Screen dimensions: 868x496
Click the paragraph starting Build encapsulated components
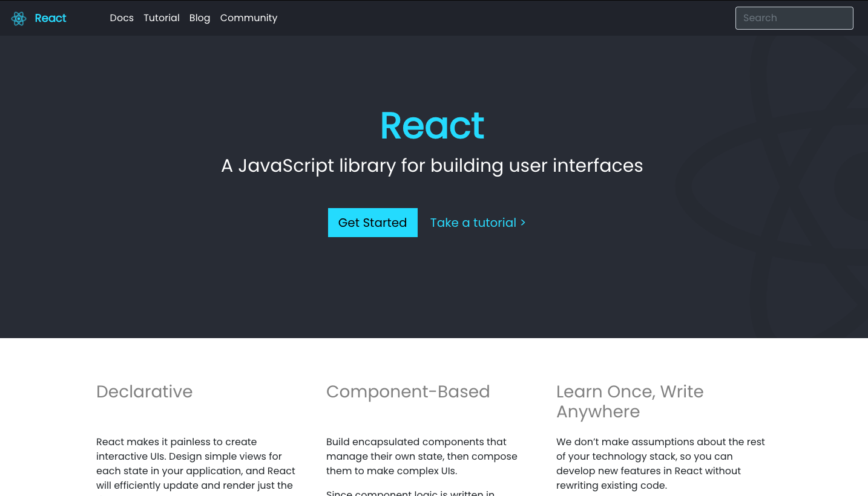(422, 457)
